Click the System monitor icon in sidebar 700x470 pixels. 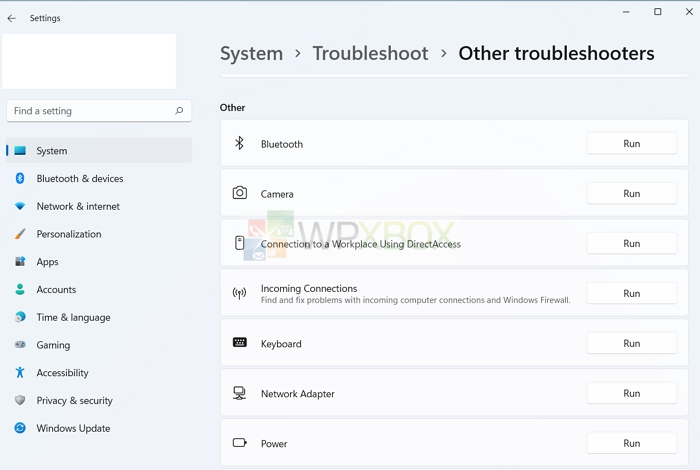click(x=20, y=151)
